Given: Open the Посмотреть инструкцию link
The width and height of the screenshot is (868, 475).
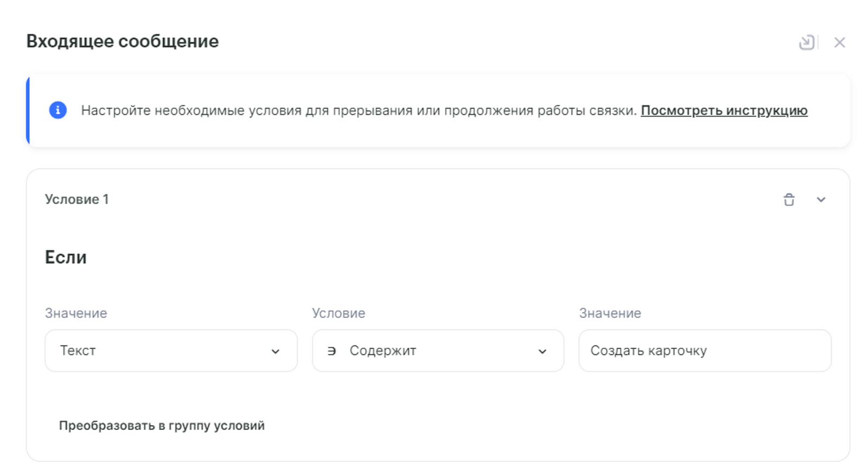Looking at the screenshot, I should coord(724,110).
